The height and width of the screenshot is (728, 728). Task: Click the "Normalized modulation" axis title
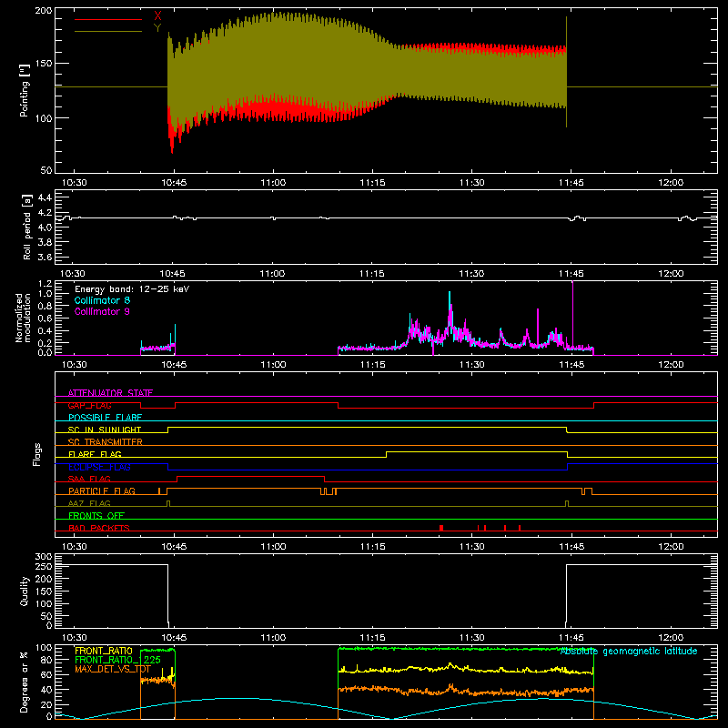(23, 318)
